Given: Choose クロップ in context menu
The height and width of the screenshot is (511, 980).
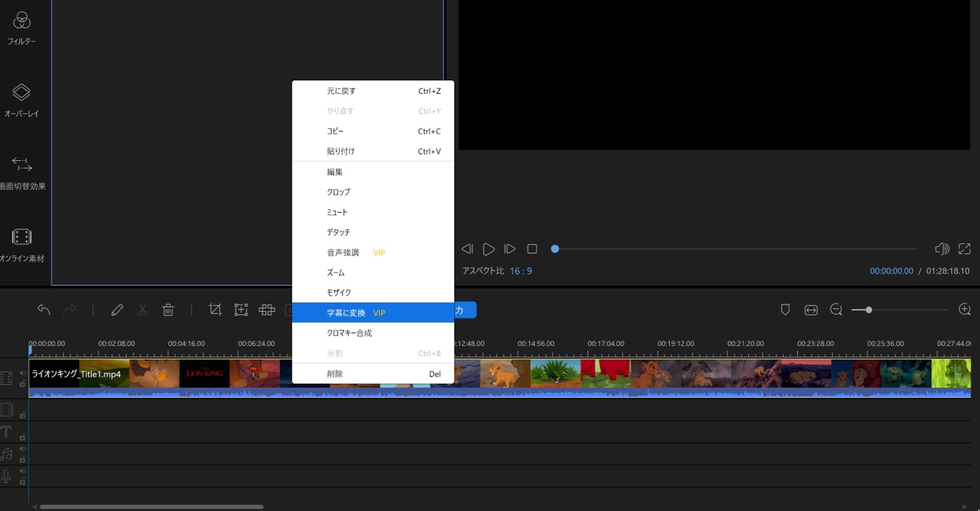Looking at the screenshot, I should pos(373,192).
